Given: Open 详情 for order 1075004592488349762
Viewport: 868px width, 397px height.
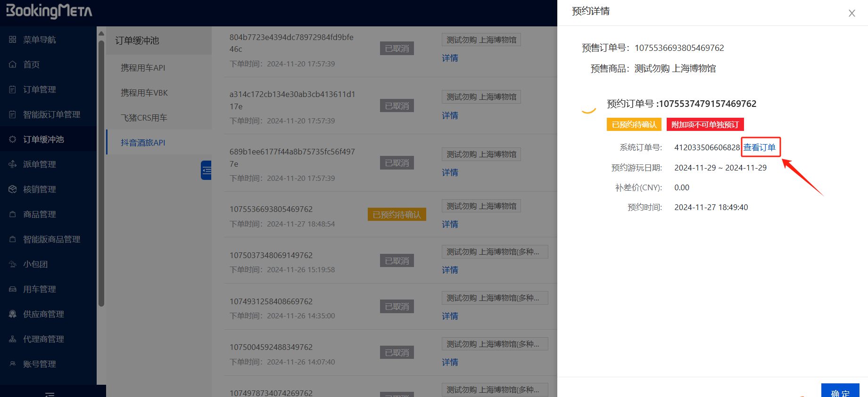Looking at the screenshot, I should [x=450, y=362].
